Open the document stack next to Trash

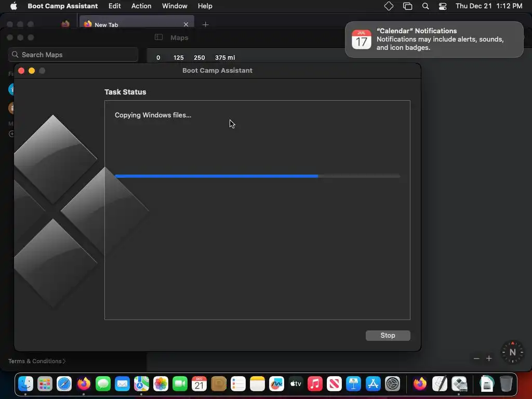click(486, 384)
